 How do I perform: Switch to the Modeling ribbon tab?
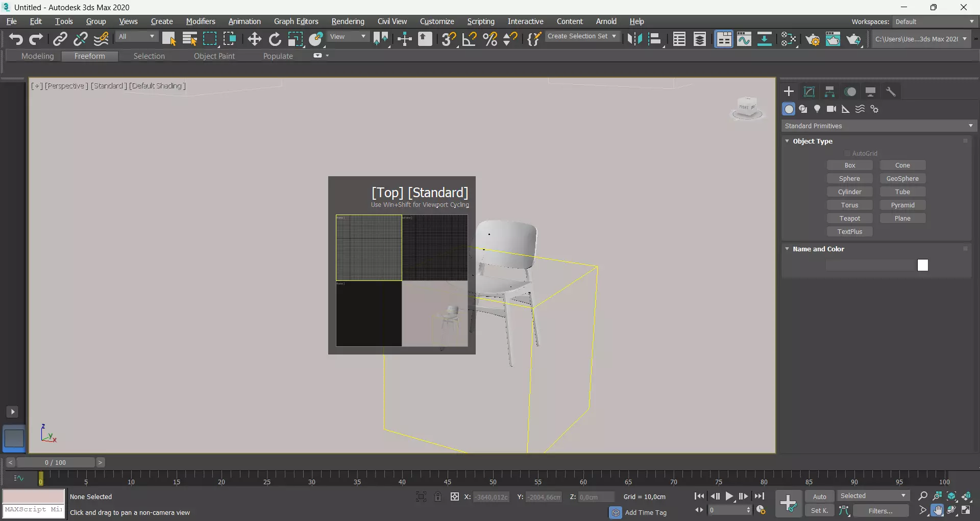pyautogui.click(x=37, y=56)
